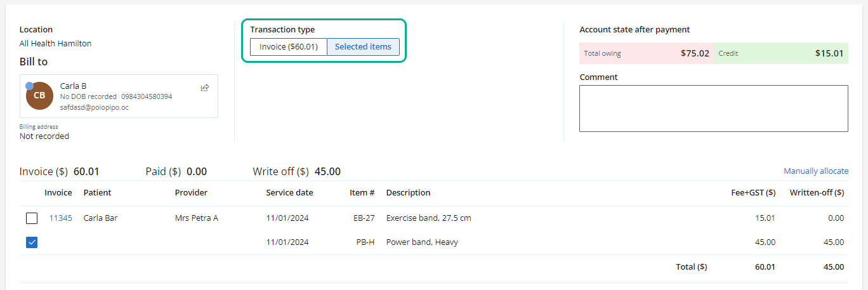
Task: Select the Power band, Heavy description
Action: (x=422, y=242)
